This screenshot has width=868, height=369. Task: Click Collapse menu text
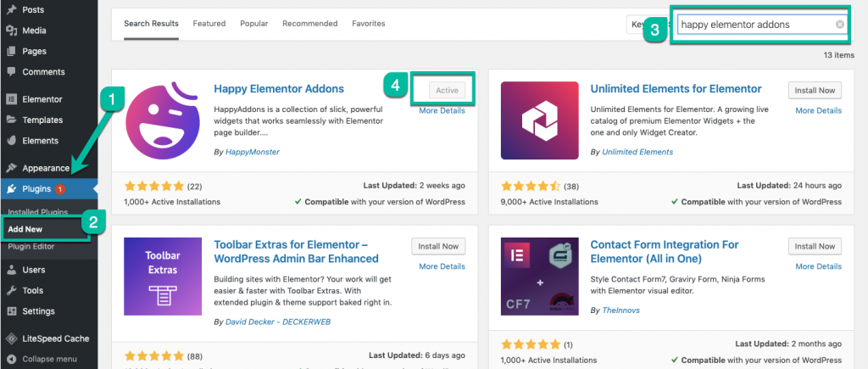pos(49,359)
